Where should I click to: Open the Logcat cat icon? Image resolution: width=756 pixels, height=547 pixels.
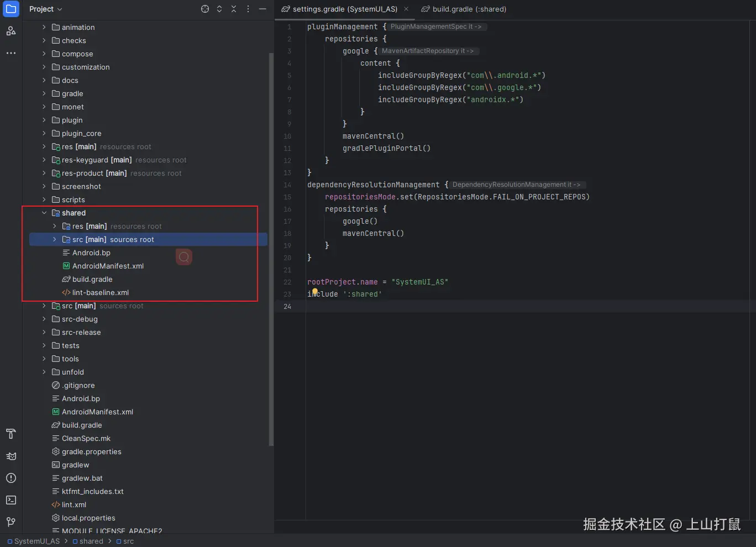[x=11, y=456]
